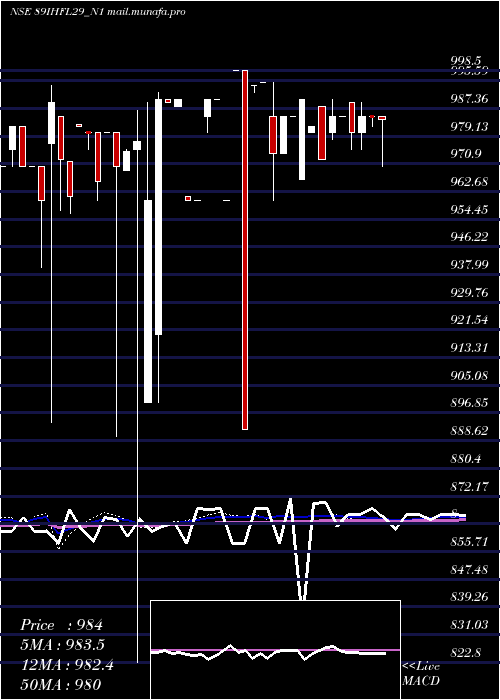500x700 pixels.
Task: Click the 937.99 price label
Action: tap(469, 265)
